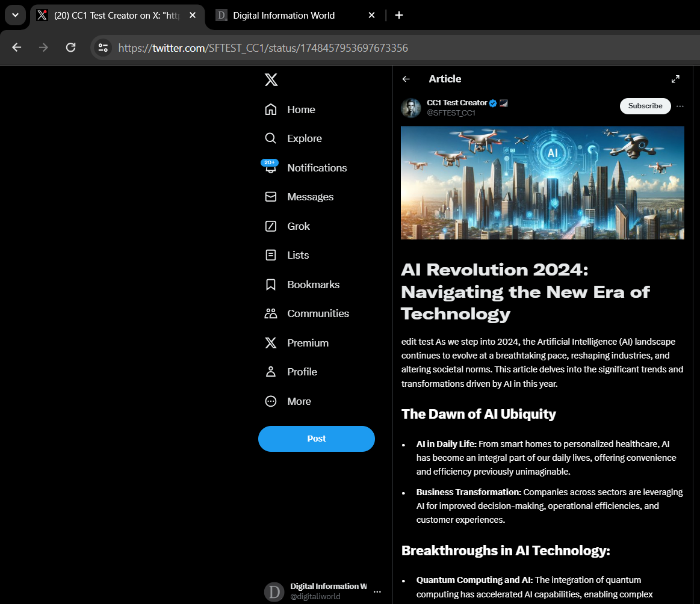Open the author's three-dot options menu
Screen dimensions: 700x604
coord(680,106)
